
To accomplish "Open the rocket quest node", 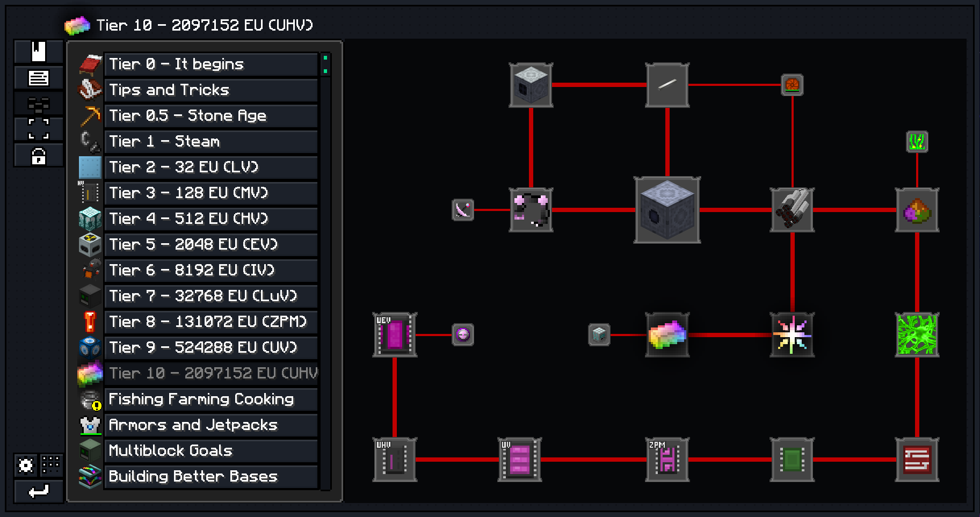I will click(x=792, y=210).
